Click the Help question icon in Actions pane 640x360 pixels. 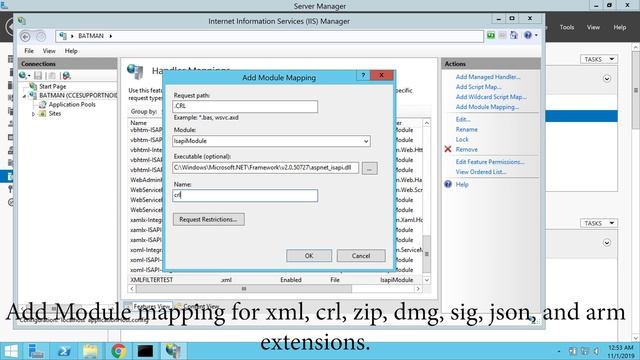point(448,184)
